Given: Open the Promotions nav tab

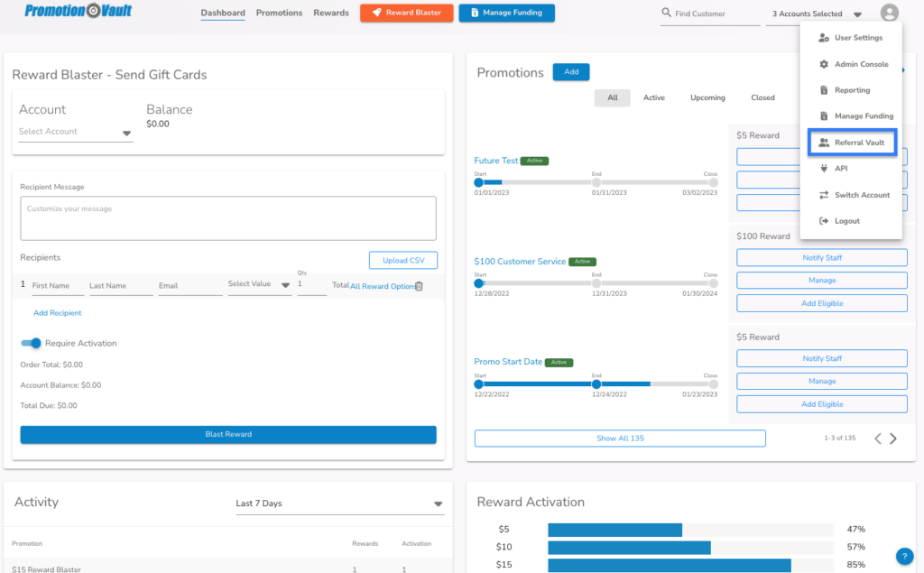Looking at the screenshot, I should [x=280, y=13].
